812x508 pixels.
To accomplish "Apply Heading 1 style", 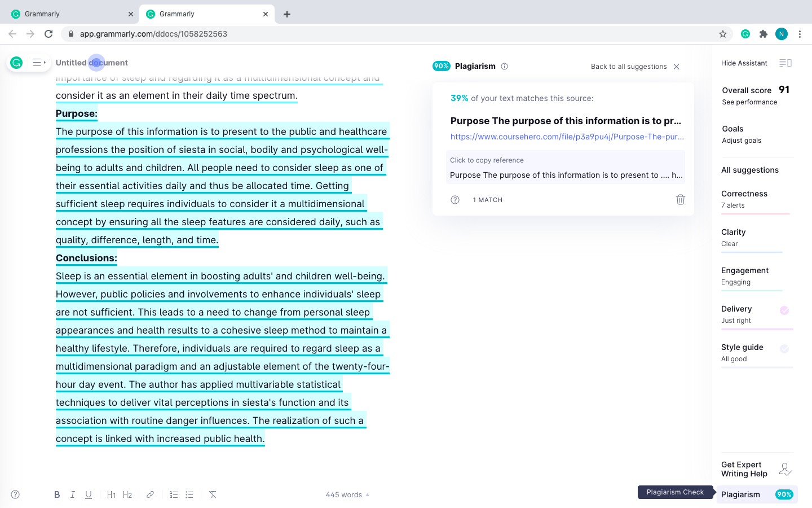I will point(111,494).
